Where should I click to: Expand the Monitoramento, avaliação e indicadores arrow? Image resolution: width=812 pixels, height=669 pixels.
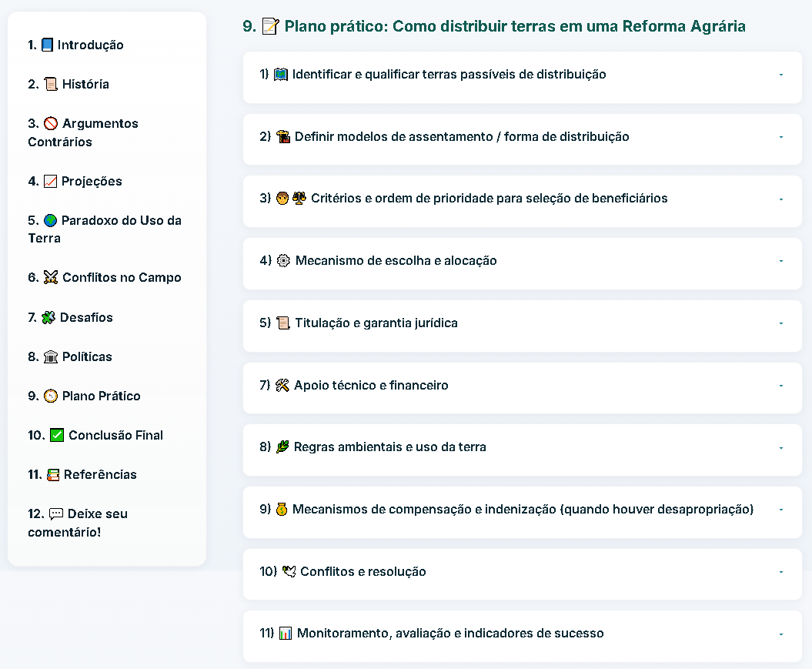pyautogui.click(x=781, y=634)
